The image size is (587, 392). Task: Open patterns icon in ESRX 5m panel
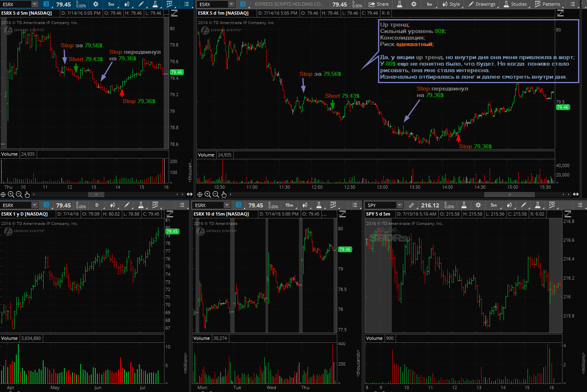[x=169, y=4]
